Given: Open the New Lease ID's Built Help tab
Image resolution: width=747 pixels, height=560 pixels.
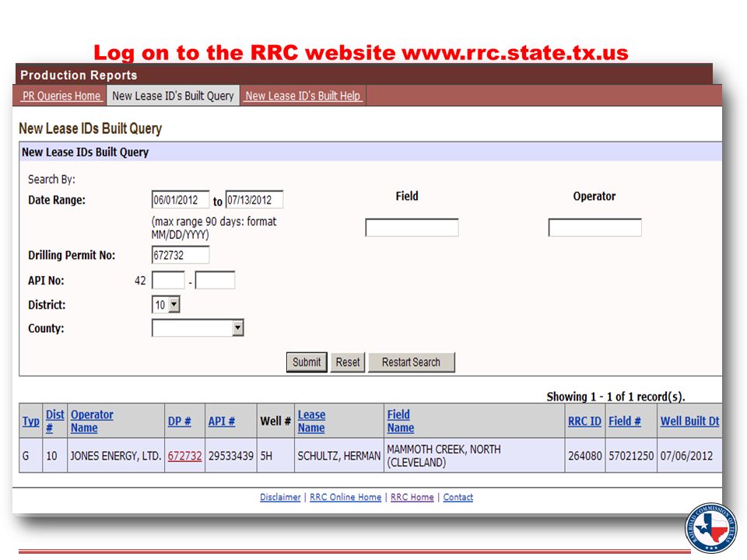Looking at the screenshot, I should click(303, 96).
